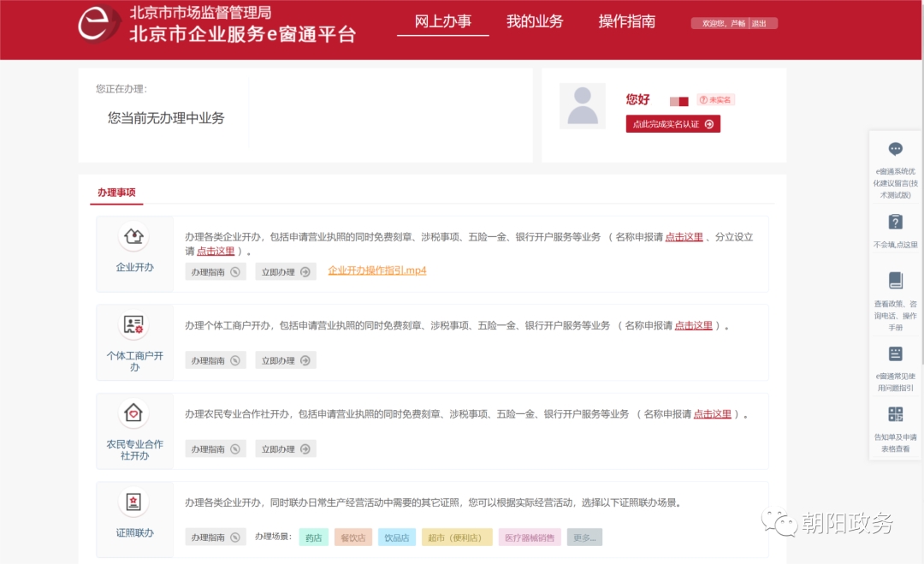Open the policy and manual book icon

click(x=895, y=281)
